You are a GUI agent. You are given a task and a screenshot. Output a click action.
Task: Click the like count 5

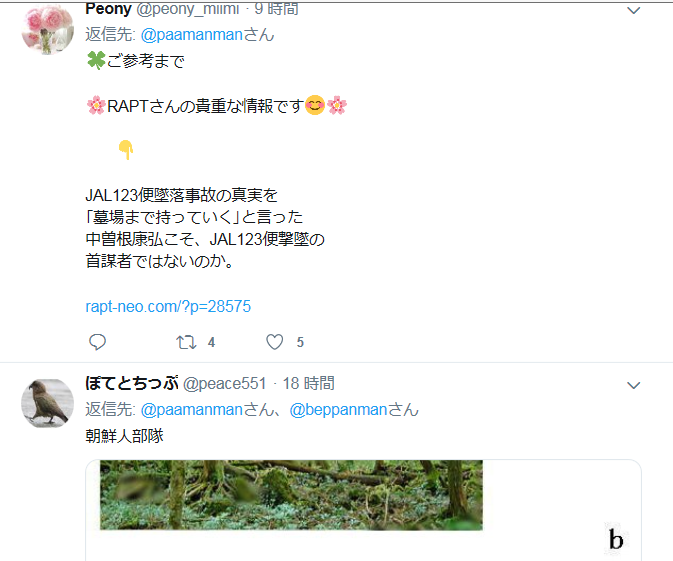pos(300,343)
